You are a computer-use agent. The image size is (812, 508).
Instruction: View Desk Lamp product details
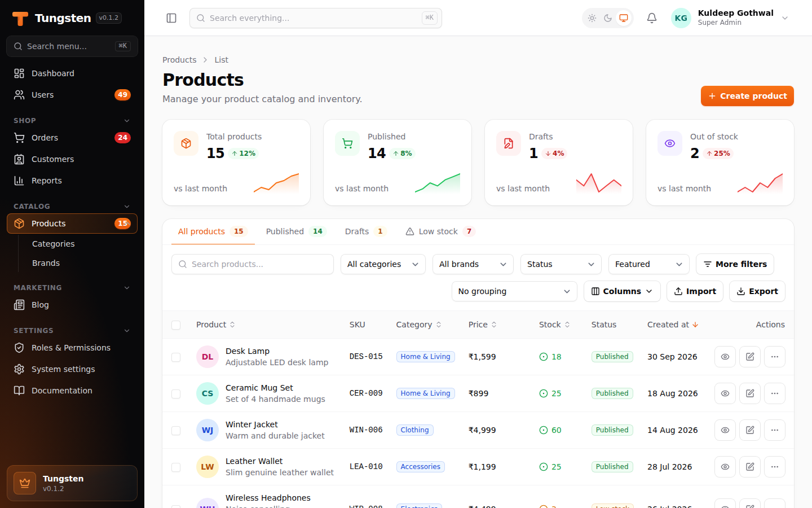point(725,357)
